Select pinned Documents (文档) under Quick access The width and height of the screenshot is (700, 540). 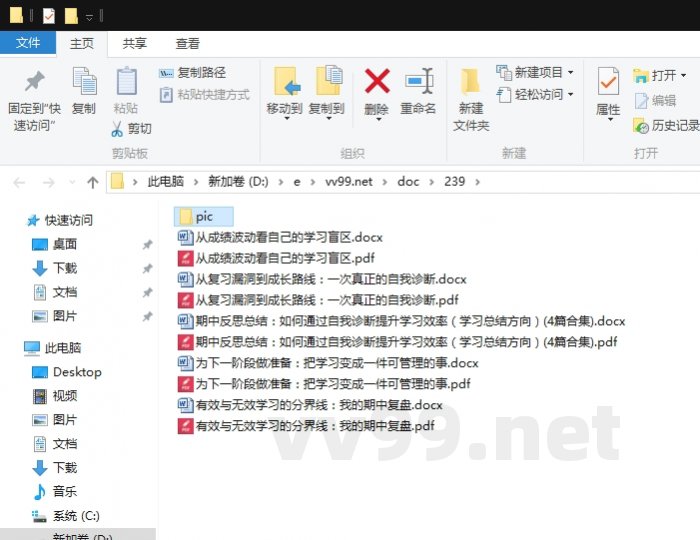(55, 292)
